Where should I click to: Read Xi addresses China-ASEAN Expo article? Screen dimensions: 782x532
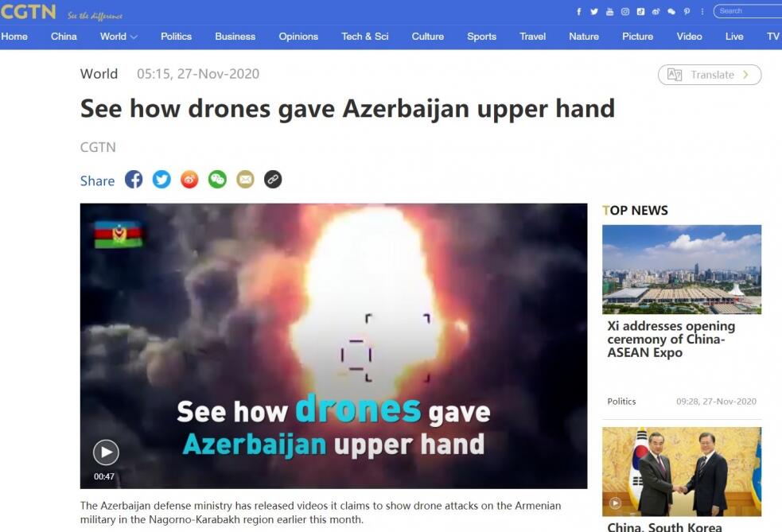pyautogui.click(x=671, y=339)
